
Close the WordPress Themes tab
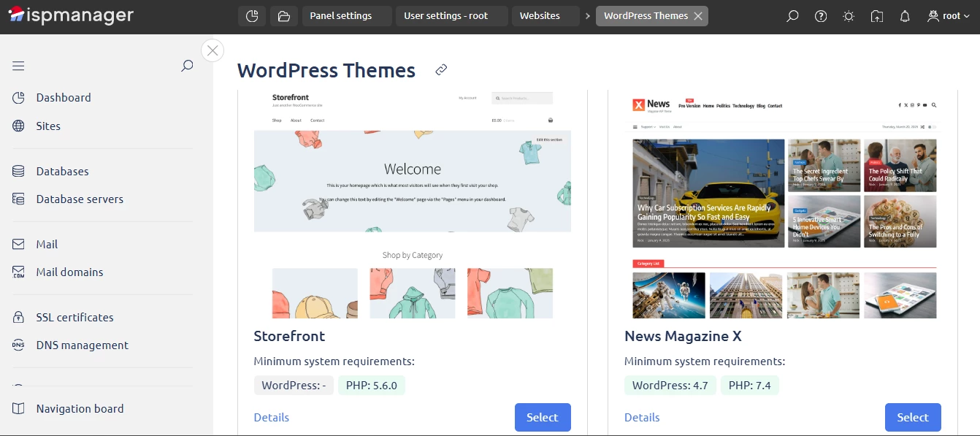point(697,15)
